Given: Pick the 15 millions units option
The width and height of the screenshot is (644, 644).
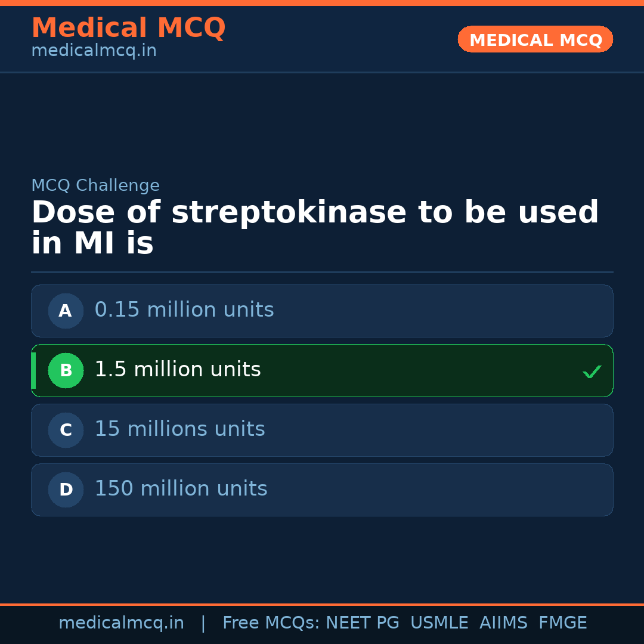Looking at the screenshot, I should point(179,429).
